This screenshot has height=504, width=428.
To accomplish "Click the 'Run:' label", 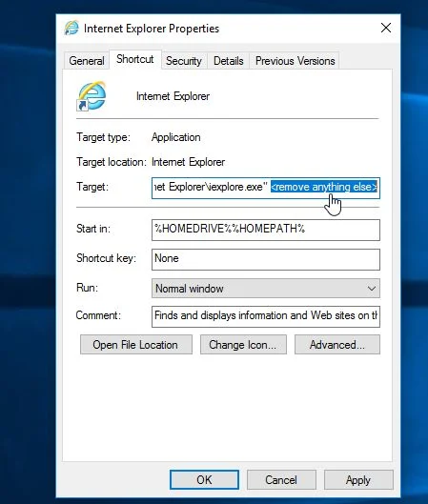I will [x=87, y=288].
